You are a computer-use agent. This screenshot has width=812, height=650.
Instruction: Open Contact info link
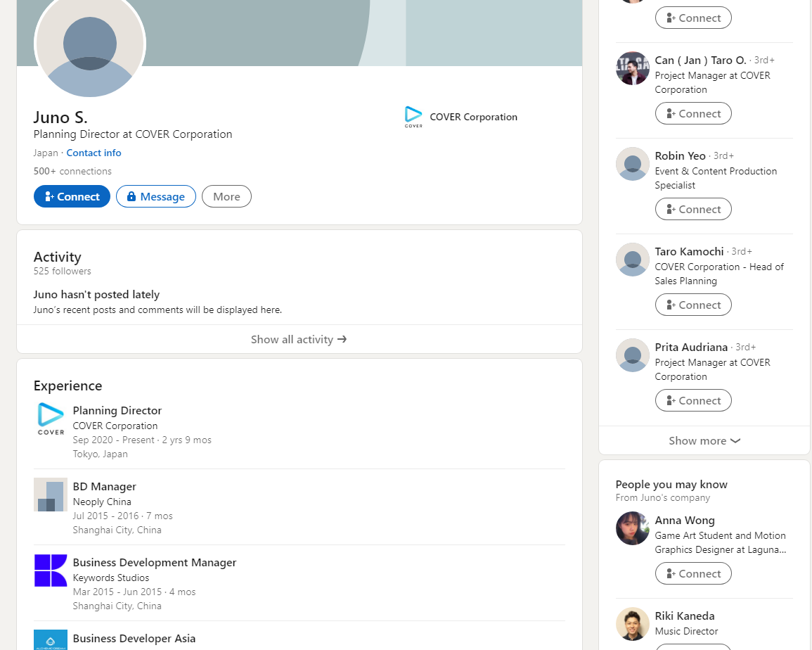point(94,153)
